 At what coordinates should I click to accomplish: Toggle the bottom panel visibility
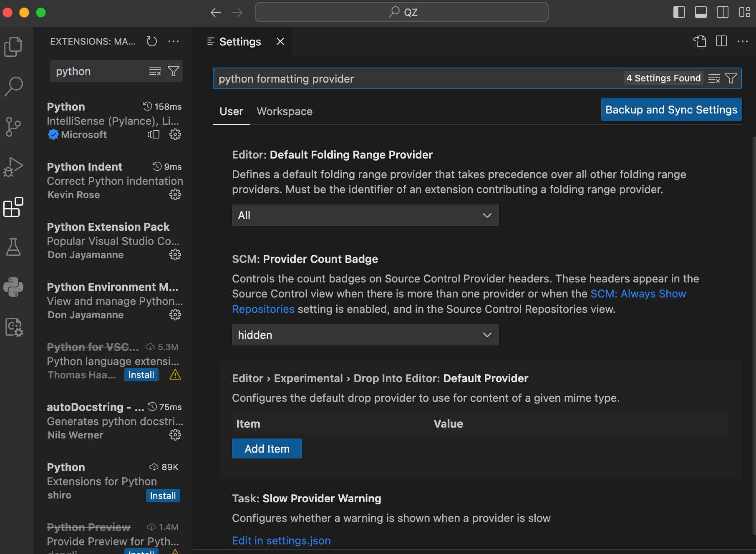(701, 12)
